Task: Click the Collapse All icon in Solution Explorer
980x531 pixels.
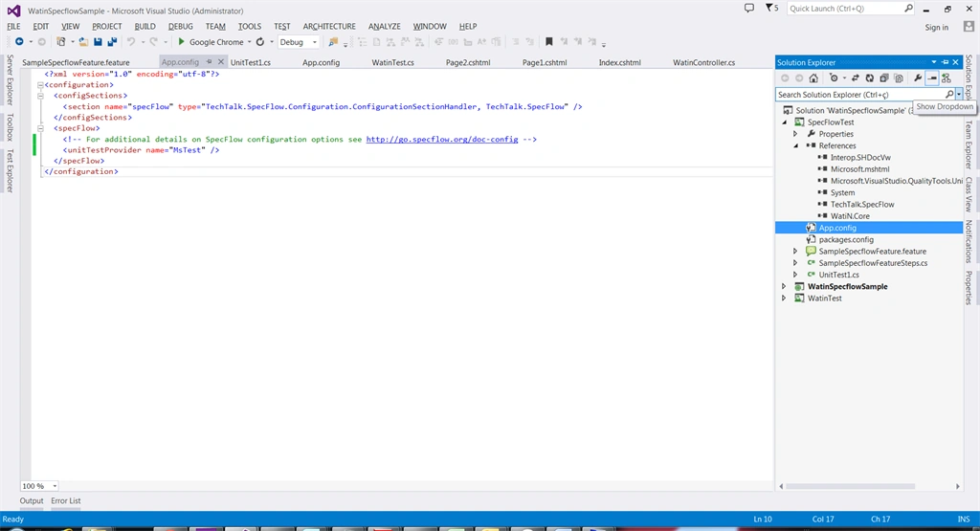Action: [x=883, y=78]
